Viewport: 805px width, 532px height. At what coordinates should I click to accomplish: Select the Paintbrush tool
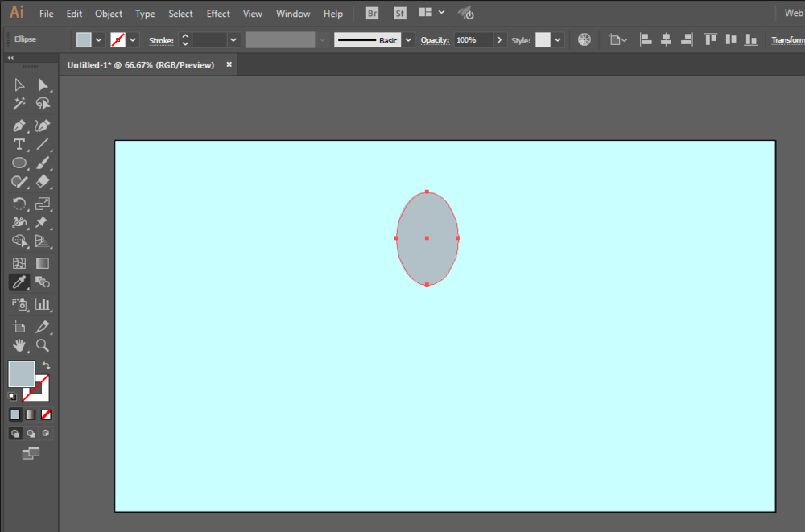[43, 163]
